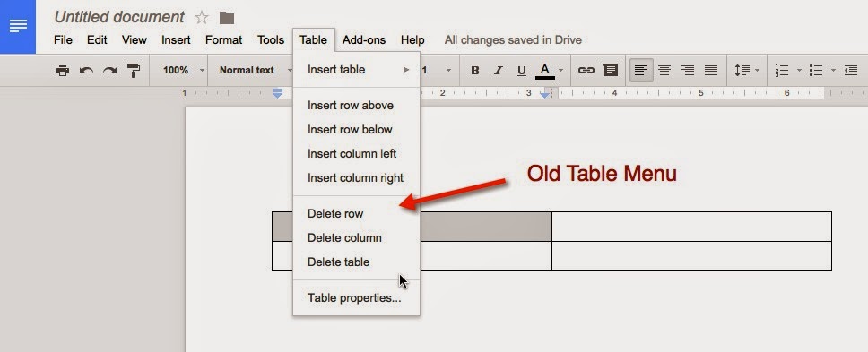
Task: Click the bottom-right table cell
Action: point(691,256)
